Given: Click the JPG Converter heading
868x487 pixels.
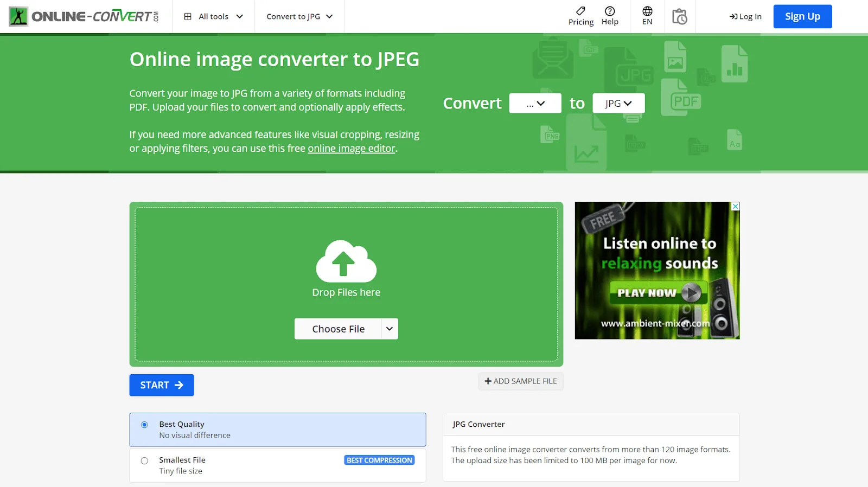Looking at the screenshot, I should point(478,424).
